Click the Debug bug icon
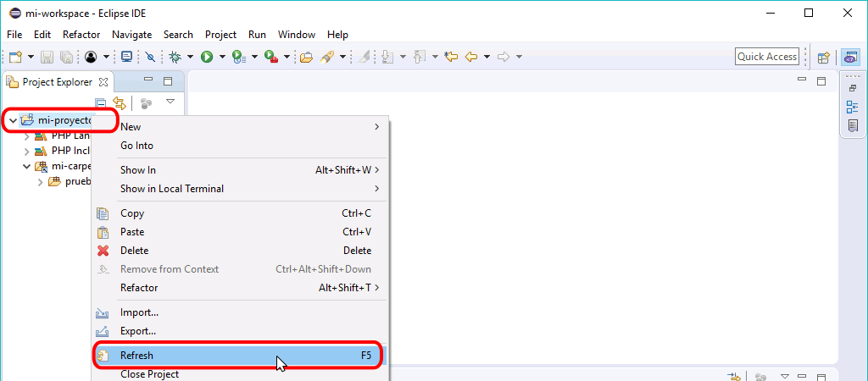The height and width of the screenshot is (381, 868). point(175,57)
